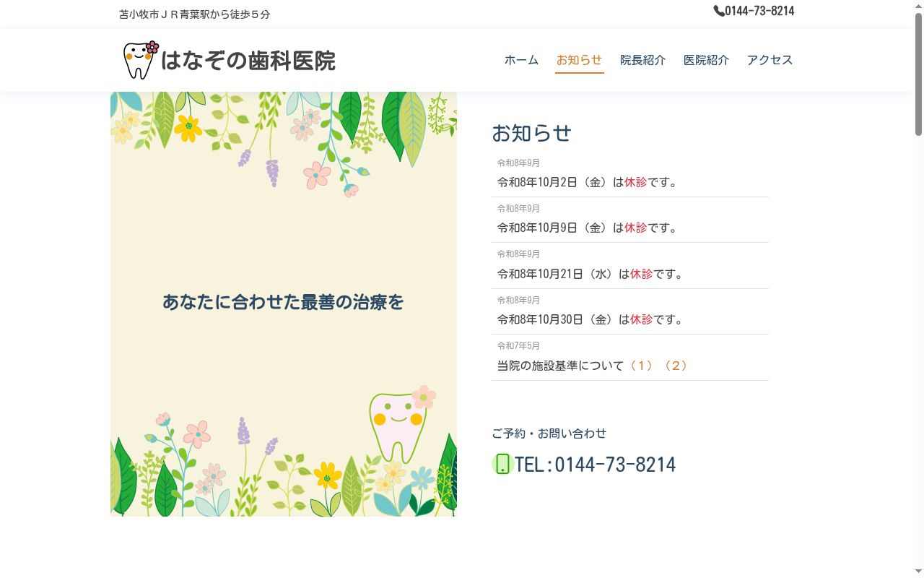The image size is (924, 578).
Task: Open facility standards link (1)
Action: [x=640, y=366]
